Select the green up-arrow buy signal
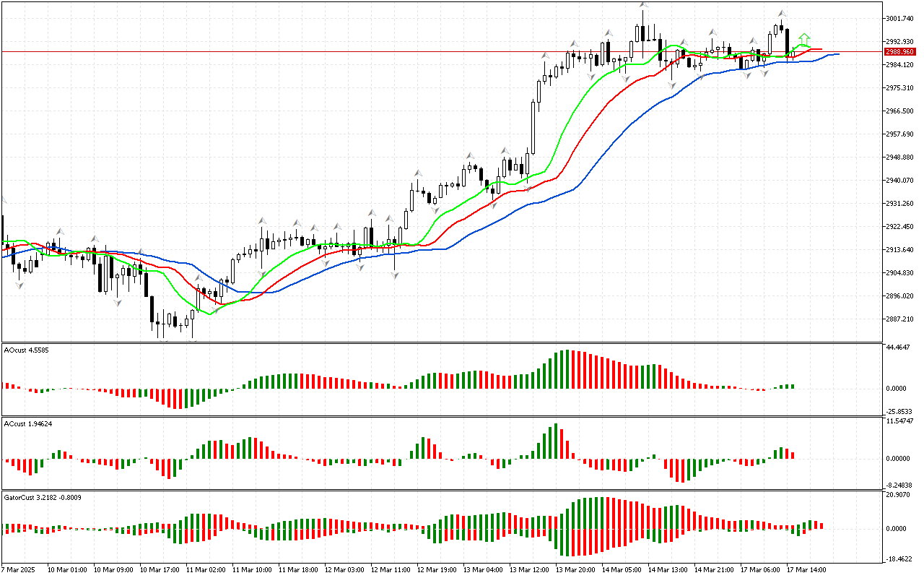 tap(804, 39)
